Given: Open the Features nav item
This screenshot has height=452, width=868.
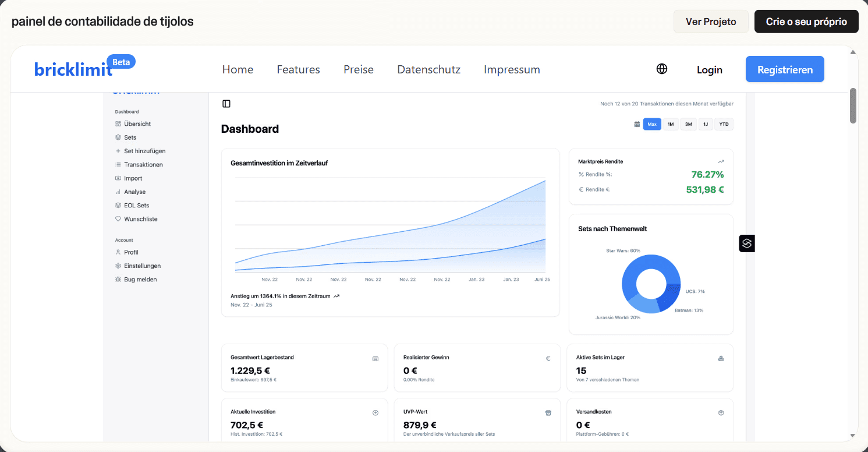Looking at the screenshot, I should [x=298, y=69].
